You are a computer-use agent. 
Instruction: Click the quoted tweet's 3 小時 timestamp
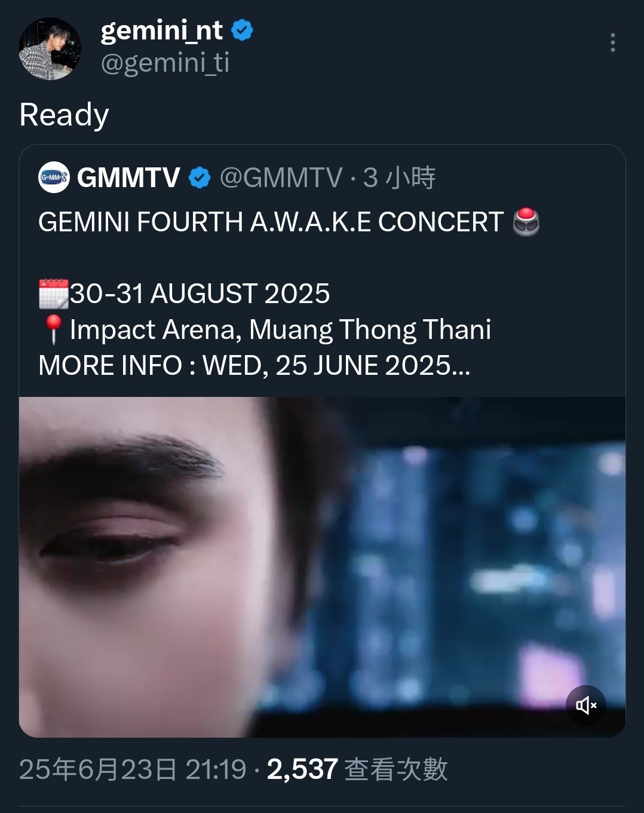(x=399, y=178)
